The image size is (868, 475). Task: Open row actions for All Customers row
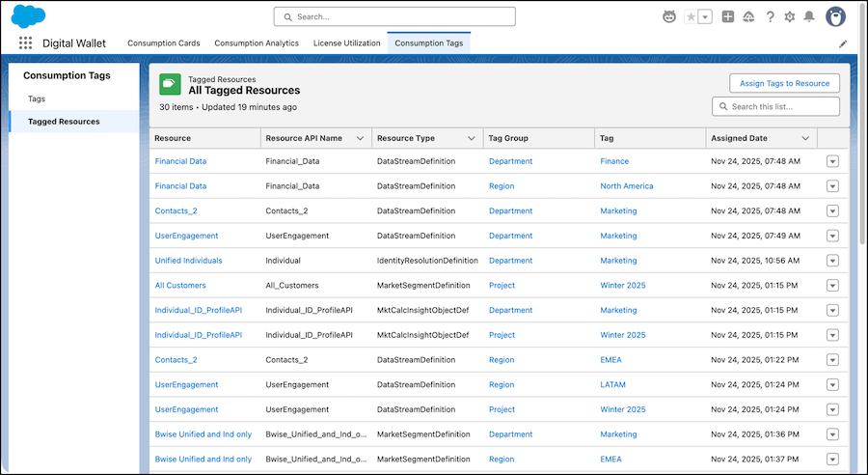[x=832, y=286]
